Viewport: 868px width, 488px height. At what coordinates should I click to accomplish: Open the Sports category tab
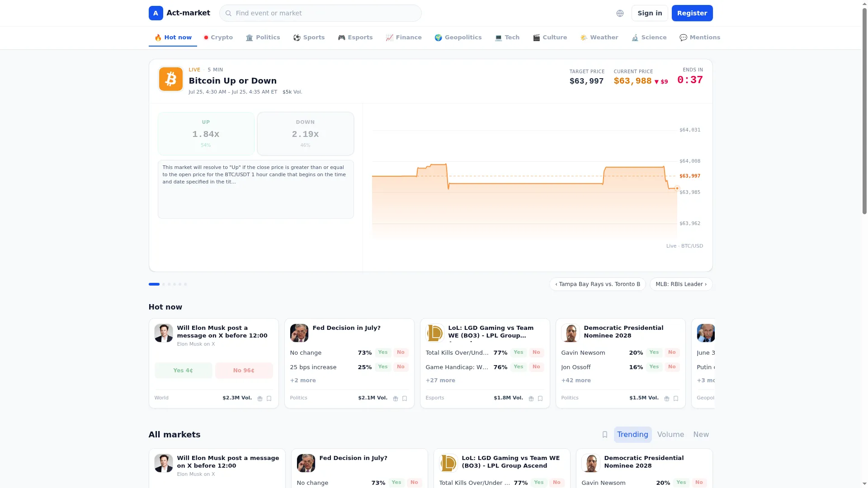pyautogui.click(x=309, y=38)
